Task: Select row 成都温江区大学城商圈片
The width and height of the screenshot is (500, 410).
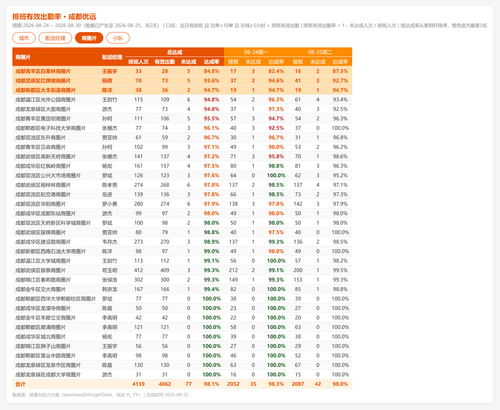Action: (x=182, y=261)
